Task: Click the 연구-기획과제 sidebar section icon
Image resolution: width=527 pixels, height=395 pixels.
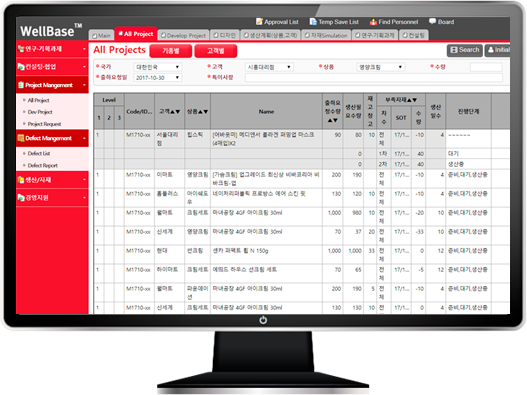Action: pyautogui.click(x=21, y=49)
